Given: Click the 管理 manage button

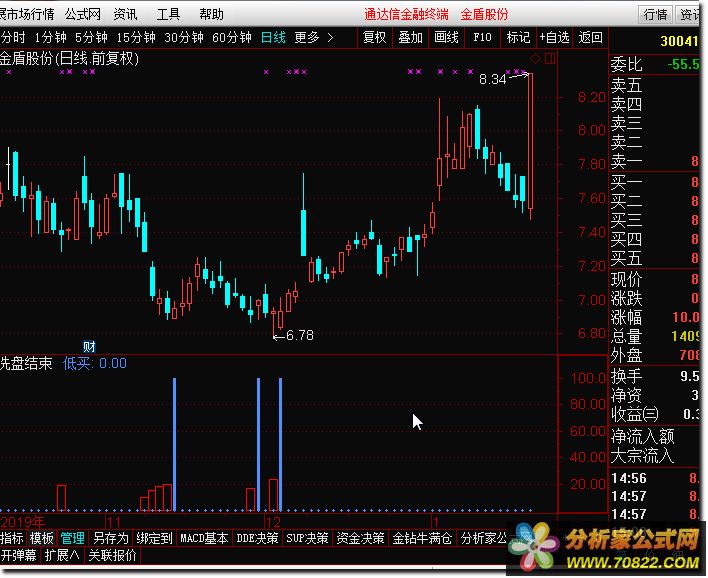Looking at the screenshot, I should (x=72, y=538).
